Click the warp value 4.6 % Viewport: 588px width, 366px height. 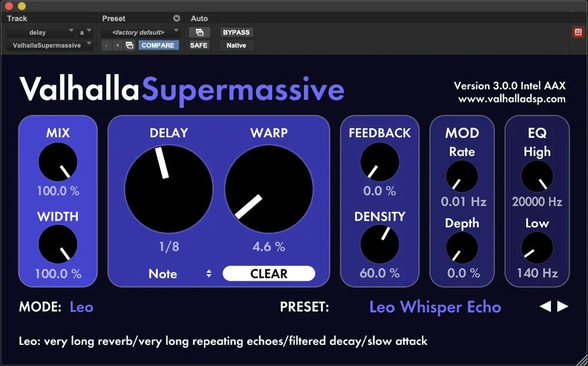(x=269, y=247)
